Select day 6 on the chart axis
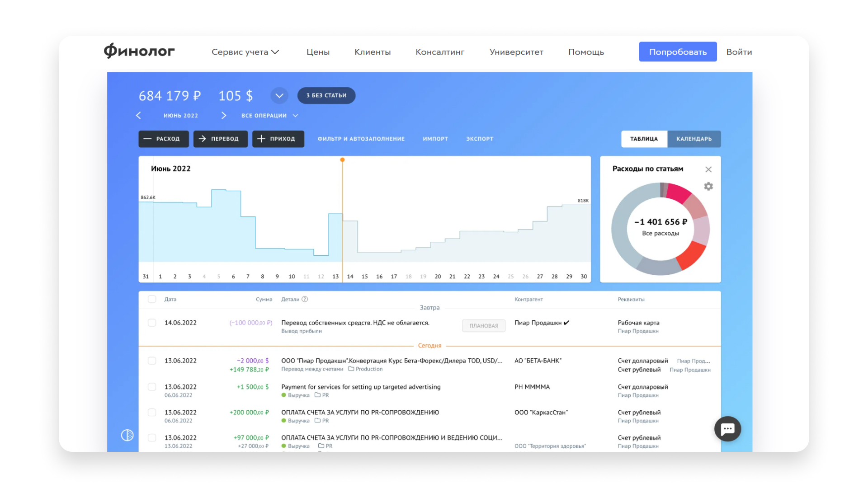The image size is (868, 488). [x=233, y=277]
